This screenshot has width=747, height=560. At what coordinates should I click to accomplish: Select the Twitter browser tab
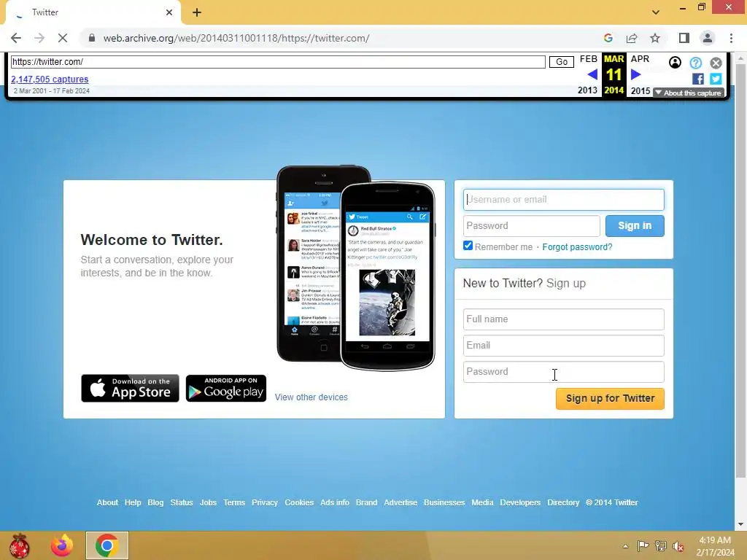point(93,13)
